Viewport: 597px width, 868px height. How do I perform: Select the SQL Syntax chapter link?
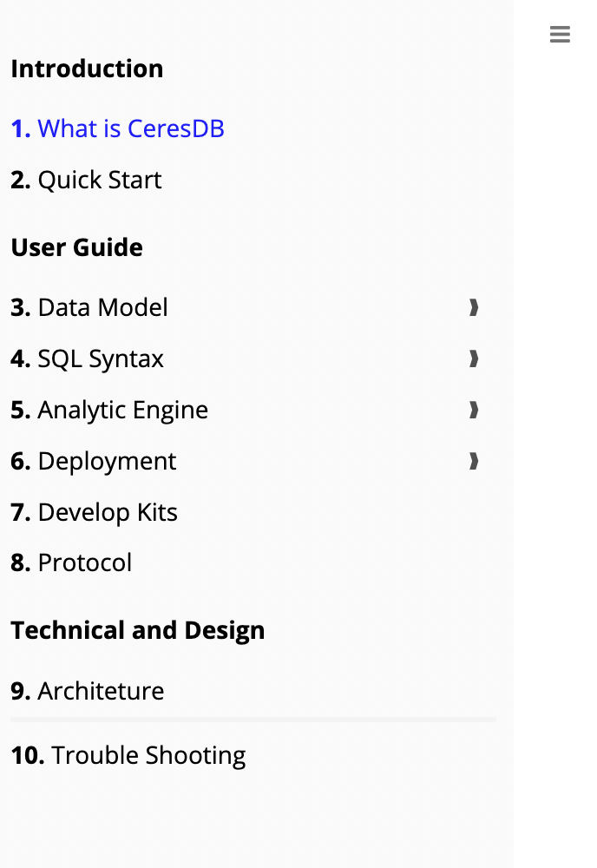pos(88,358)
